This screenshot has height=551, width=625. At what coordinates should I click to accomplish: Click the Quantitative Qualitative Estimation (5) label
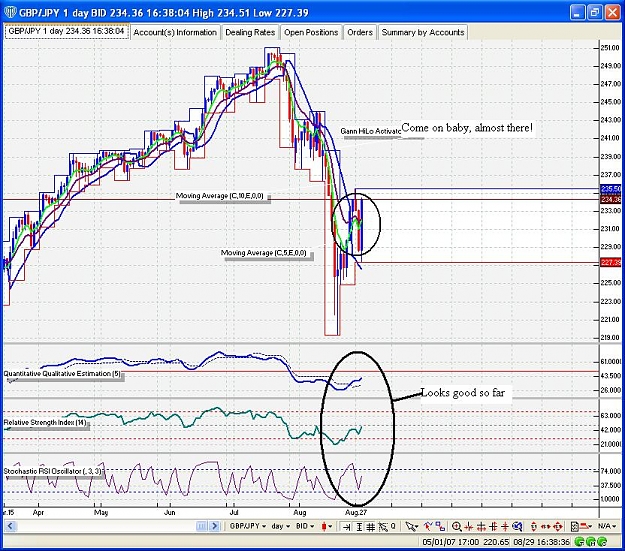62,374
